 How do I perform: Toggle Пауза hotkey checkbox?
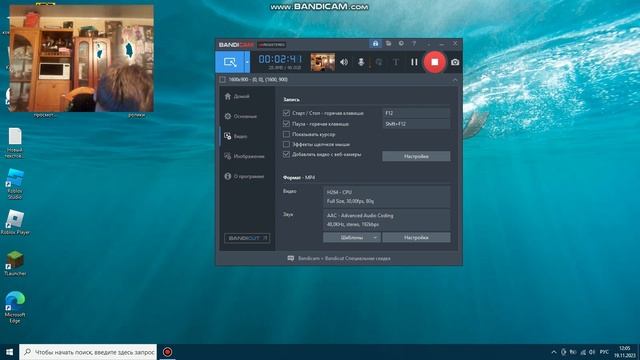click(x=286, y=124)
